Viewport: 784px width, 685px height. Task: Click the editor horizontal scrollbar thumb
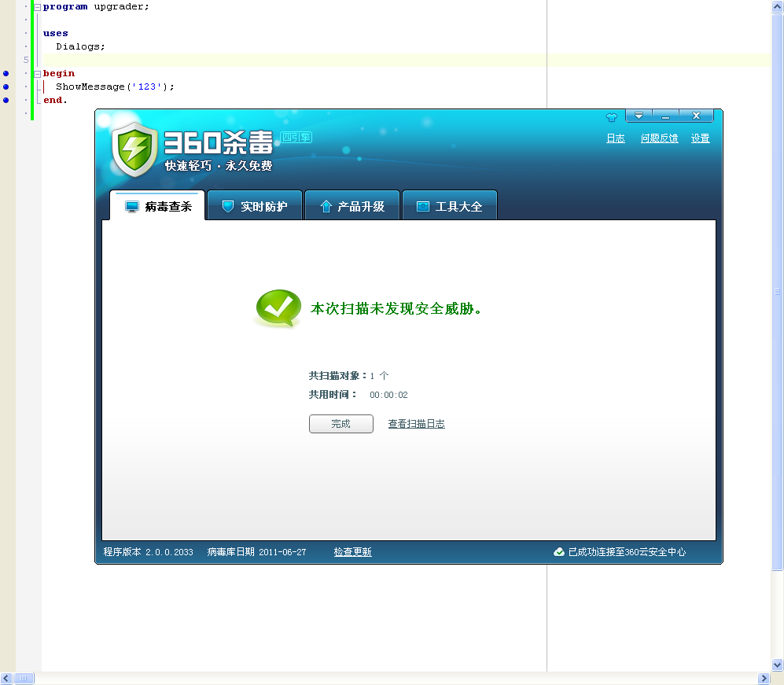click(24, 679)
